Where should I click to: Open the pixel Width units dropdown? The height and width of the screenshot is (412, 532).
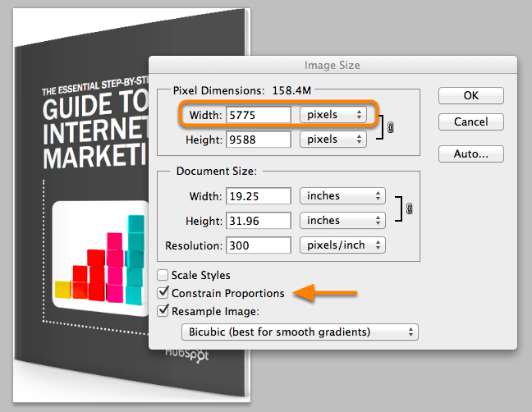click(332, 116)
